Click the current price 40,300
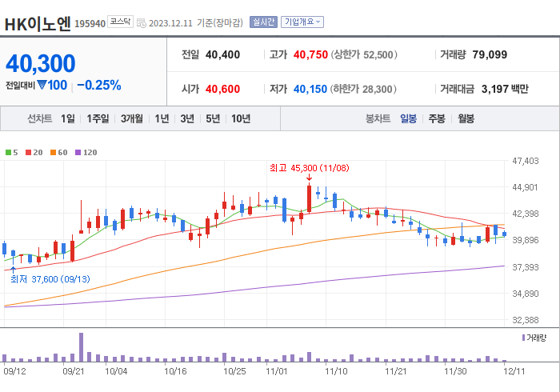The image size is (560, 392). (x=41, y=63)
